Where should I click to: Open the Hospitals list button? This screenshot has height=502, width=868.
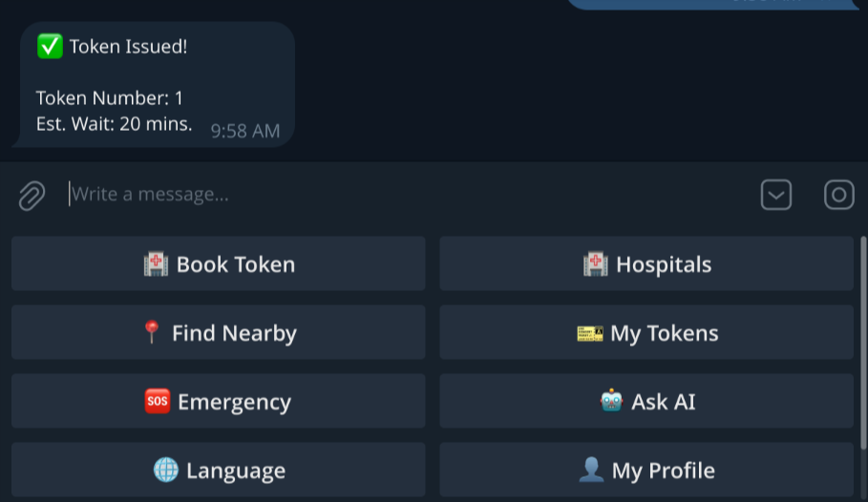(646, 264)
